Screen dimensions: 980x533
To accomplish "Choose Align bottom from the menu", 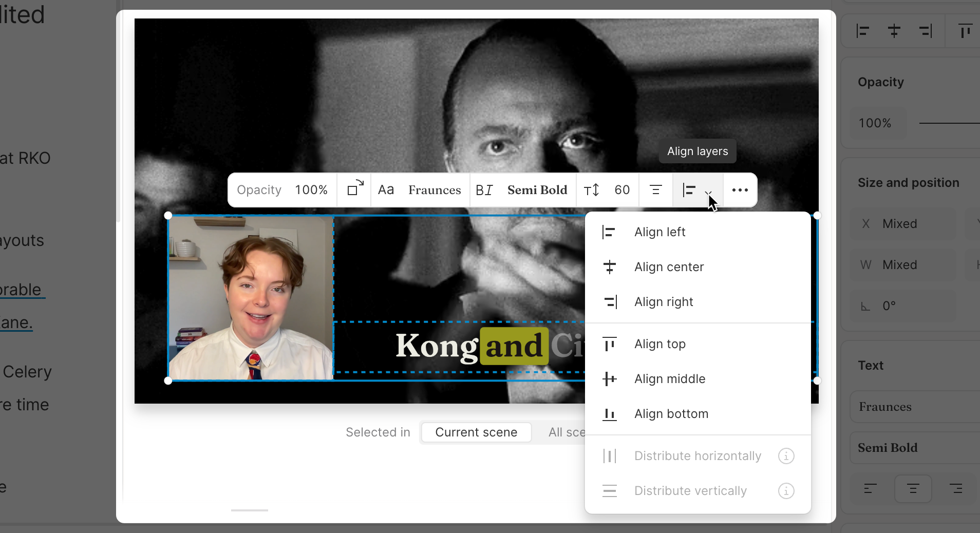I will (671, 414).
